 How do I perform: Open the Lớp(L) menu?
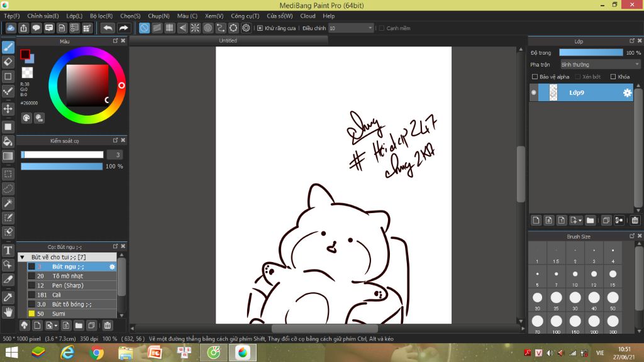click(74, 16)
